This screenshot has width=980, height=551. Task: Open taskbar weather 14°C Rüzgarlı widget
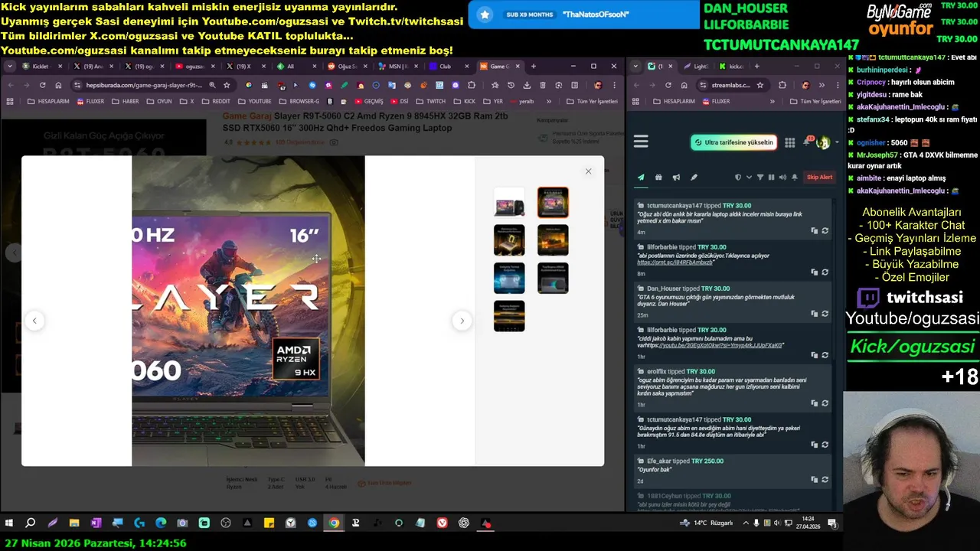(x=706, y=523)
